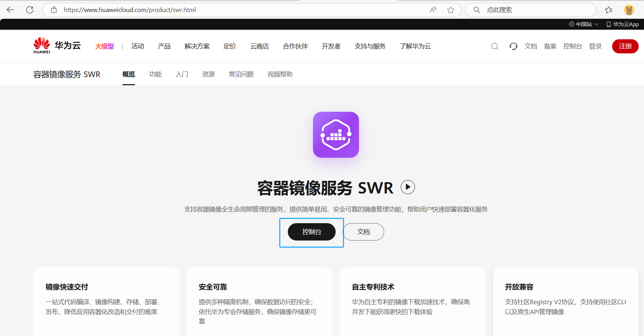Viewport: 644px width, 336px height.
Task: Open site search magnifier icon in header
Action: click(495, 46)
